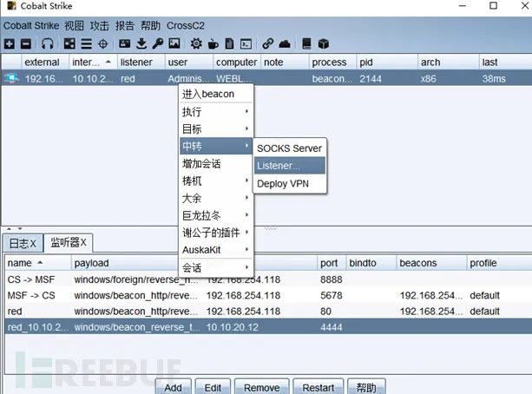The height and width of the screenshot is (394, 532).
Task: Switch to target table crosshair icon
Action: tap(102, 43)
